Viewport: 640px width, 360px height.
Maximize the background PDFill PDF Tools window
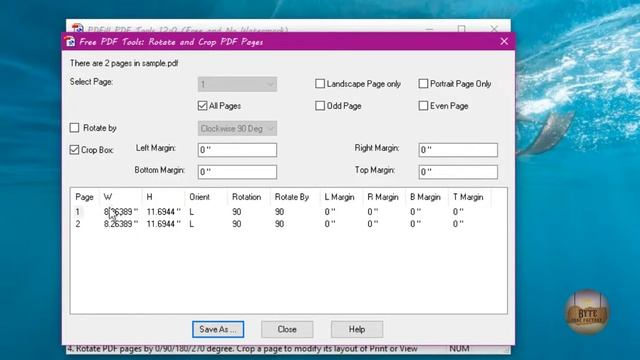(462, 29)
